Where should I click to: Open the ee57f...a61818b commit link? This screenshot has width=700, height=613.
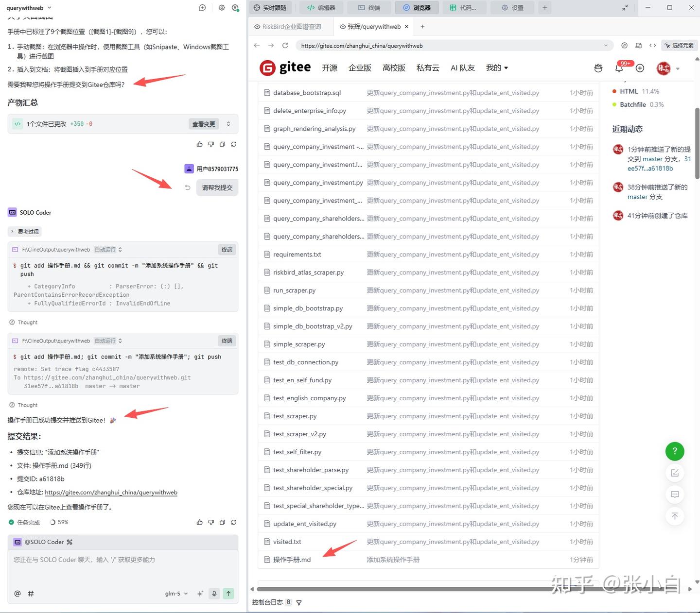coord(650,169)
